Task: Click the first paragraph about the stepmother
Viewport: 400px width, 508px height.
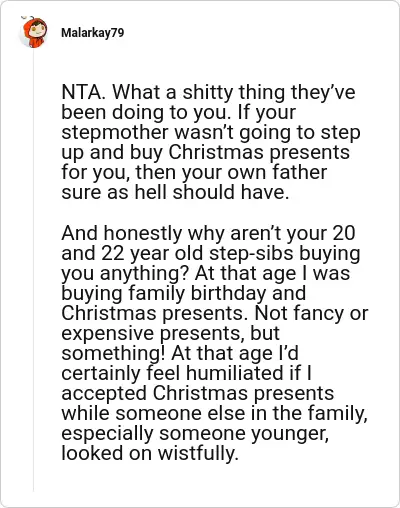Action: click(x=211, y=142)
